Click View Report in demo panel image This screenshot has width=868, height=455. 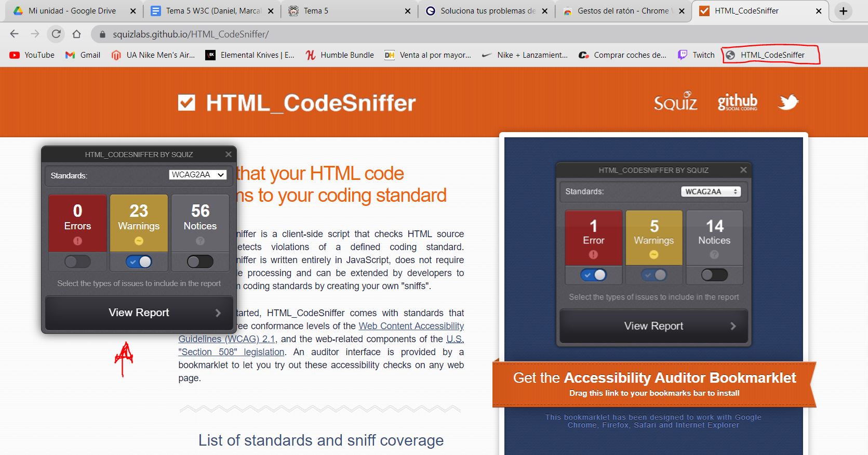[653, 326]
